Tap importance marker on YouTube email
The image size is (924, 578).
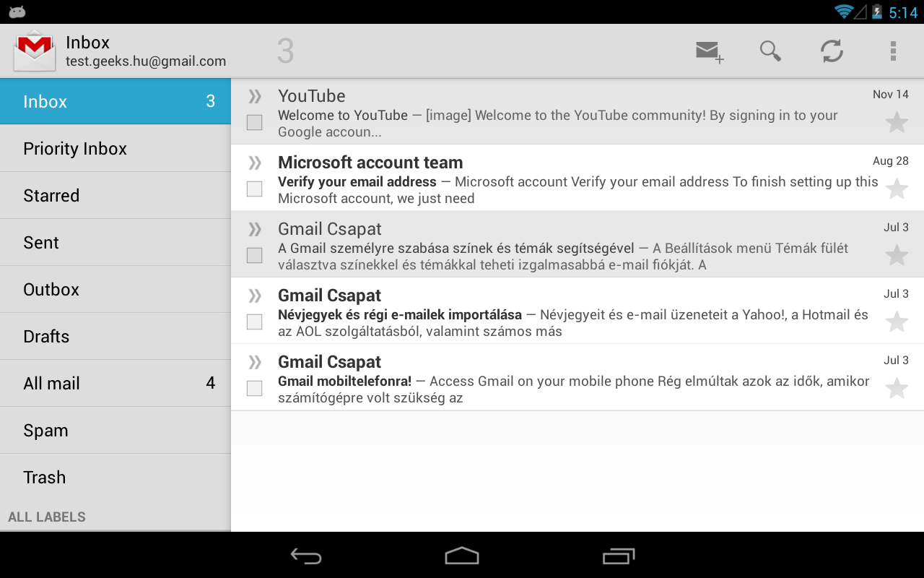[x=255, y=96]
